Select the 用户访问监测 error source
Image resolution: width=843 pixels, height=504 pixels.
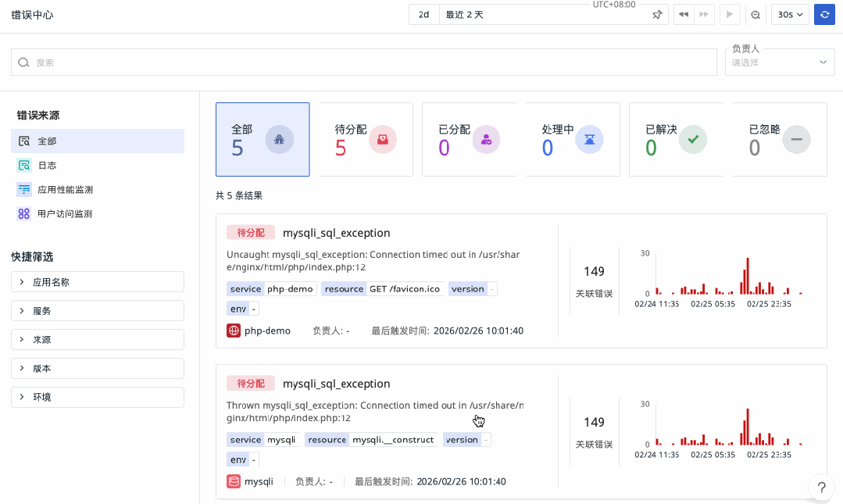pos(66,213)
